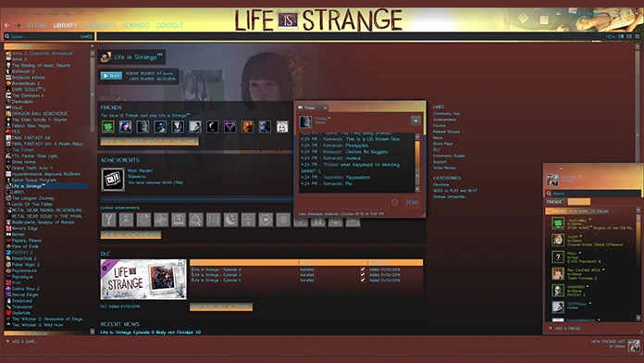This screenshot has width=644, height=363.
Task: Open the GAMES filter dropdown beside library search
Action: (86, 37)
